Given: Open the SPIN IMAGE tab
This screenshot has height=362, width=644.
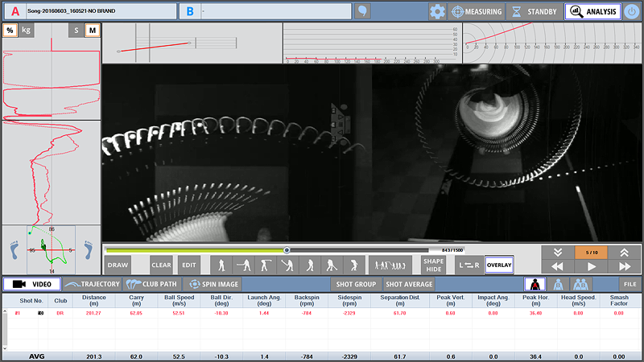Looking at the screenshot, I should 213,284.
